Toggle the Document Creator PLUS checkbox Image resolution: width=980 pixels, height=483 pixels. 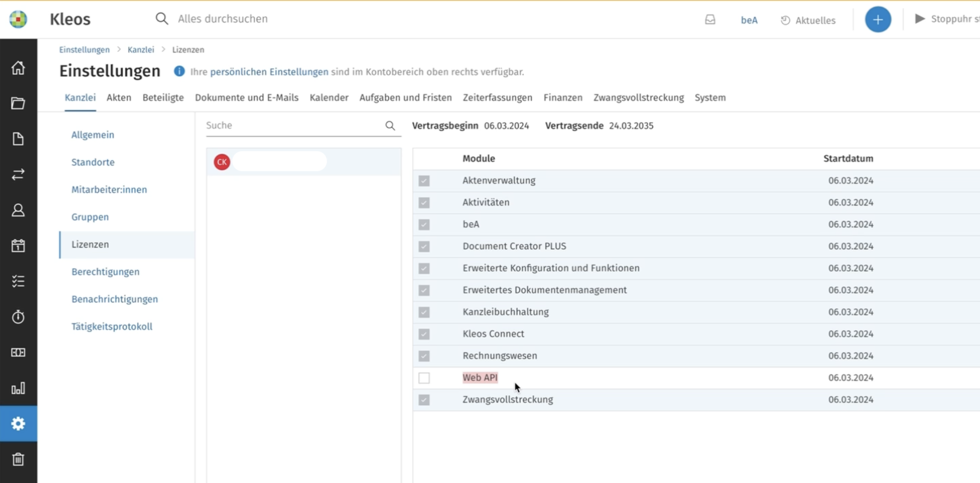click(424, 246)
